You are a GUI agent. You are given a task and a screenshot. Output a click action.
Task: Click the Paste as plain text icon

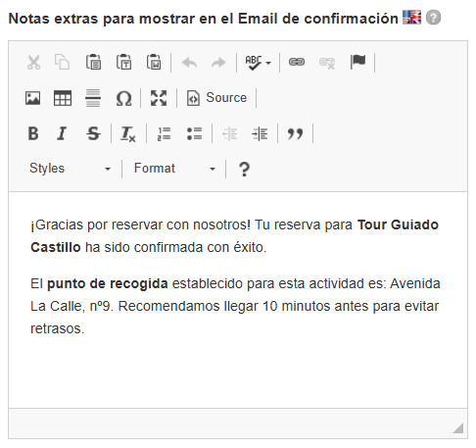[123, 62]
